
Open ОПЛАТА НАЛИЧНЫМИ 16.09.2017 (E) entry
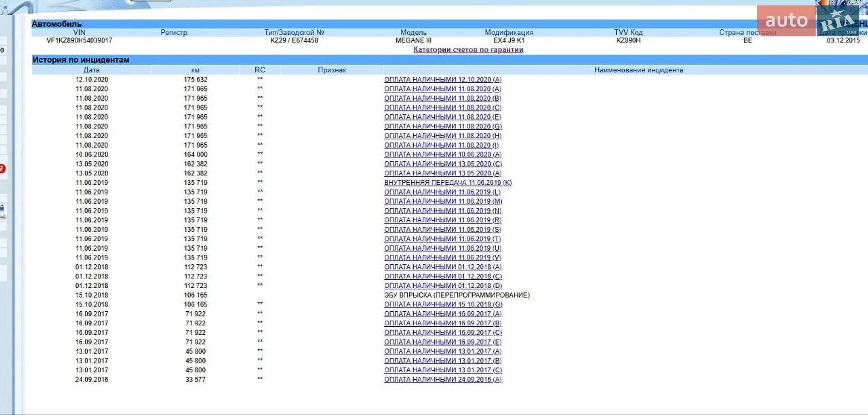tap(443, 342)
